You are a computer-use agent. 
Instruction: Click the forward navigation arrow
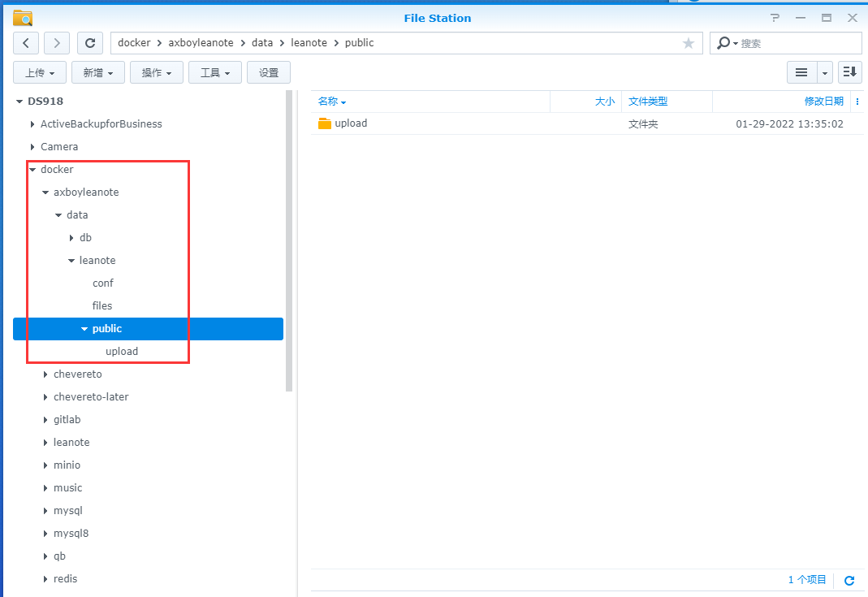pyautogui.click(x=57, y=43)
